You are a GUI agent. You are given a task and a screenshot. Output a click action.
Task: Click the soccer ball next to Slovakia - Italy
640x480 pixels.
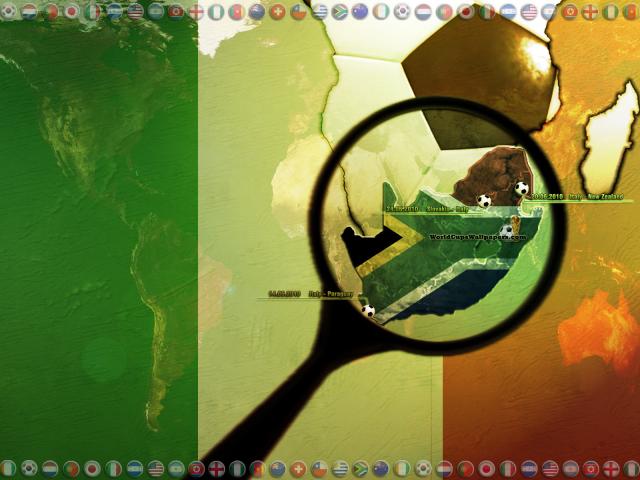pyautogui.click(x=484, y=201)
